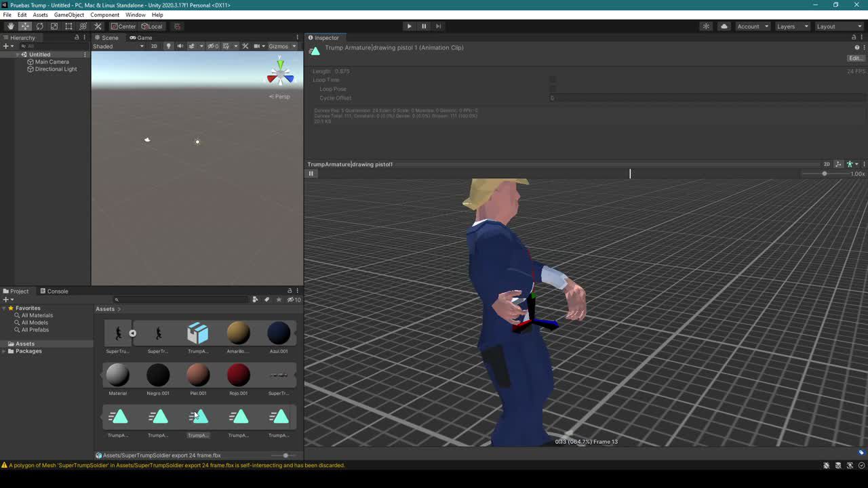Click the Unity cloud icon in toolbar
Viewport: 868px width, 488px height.
[x=723, y=26]
